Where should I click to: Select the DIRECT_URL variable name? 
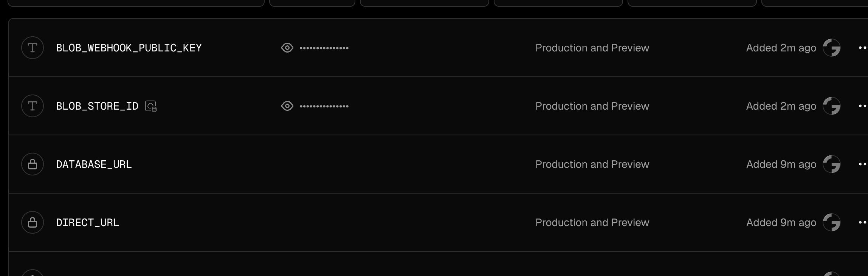(87, 223)
